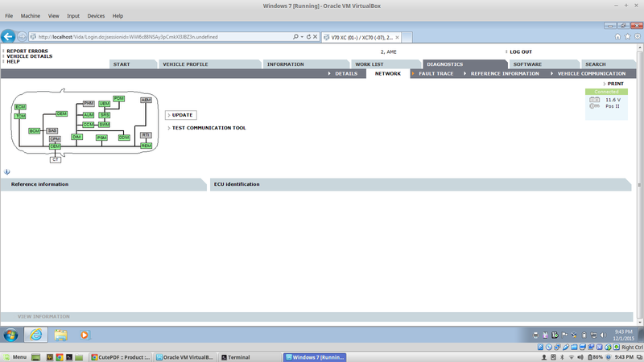Refresh the page in Internet Explorer
The height and width of the screenshot is (362, 644).
pos(308,36)
